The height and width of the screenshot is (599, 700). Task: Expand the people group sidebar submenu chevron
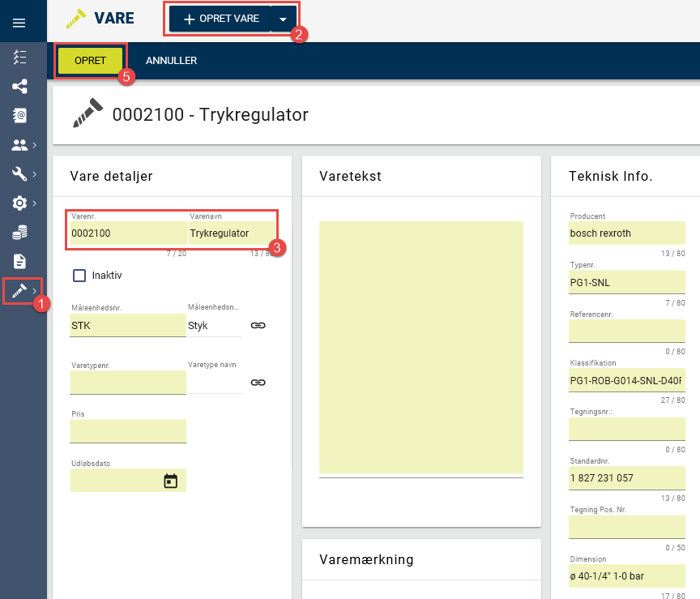point(34,145)
